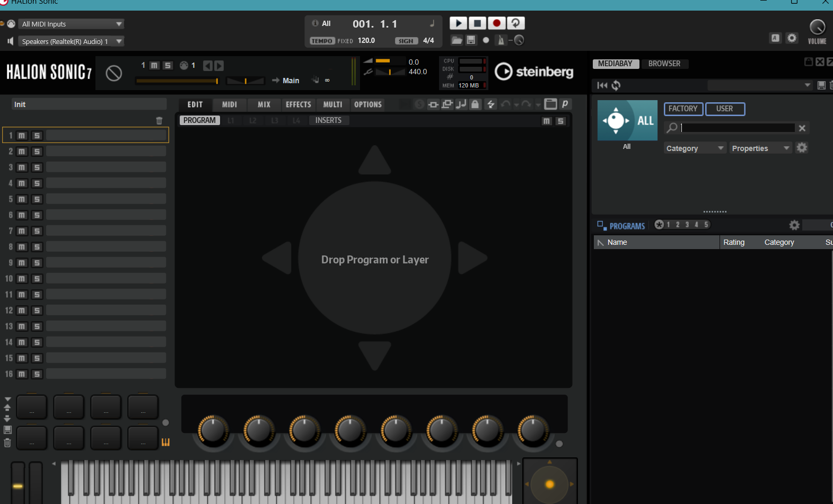This screenshot has height=504, width=833.
Task: Click the red Record button
Action: point(496,23)
